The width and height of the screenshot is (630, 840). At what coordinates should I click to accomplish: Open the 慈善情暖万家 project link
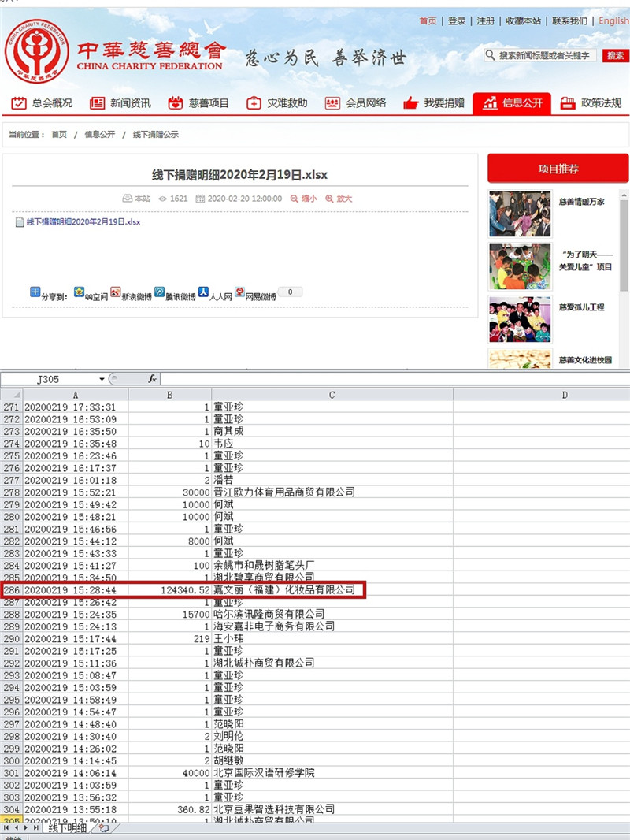(x=582, y=202)
